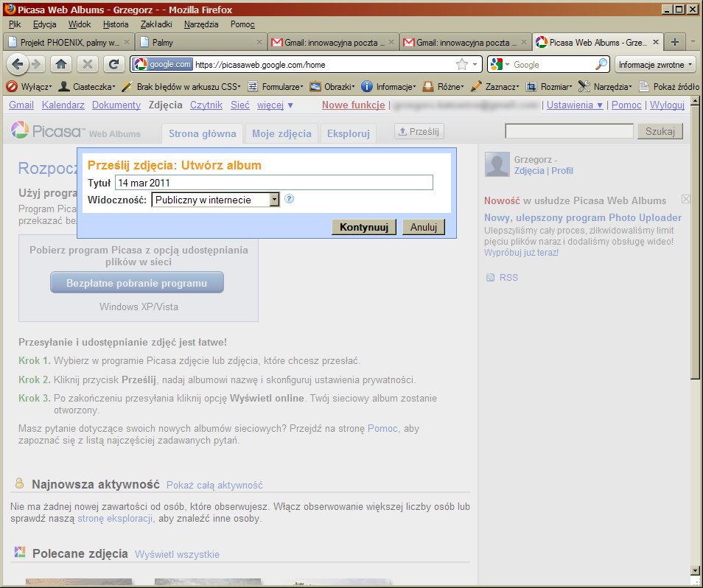Open the Różne toolbar menu
The width and height of the screenshot is (703, 588).
click(x=443, y=86)
